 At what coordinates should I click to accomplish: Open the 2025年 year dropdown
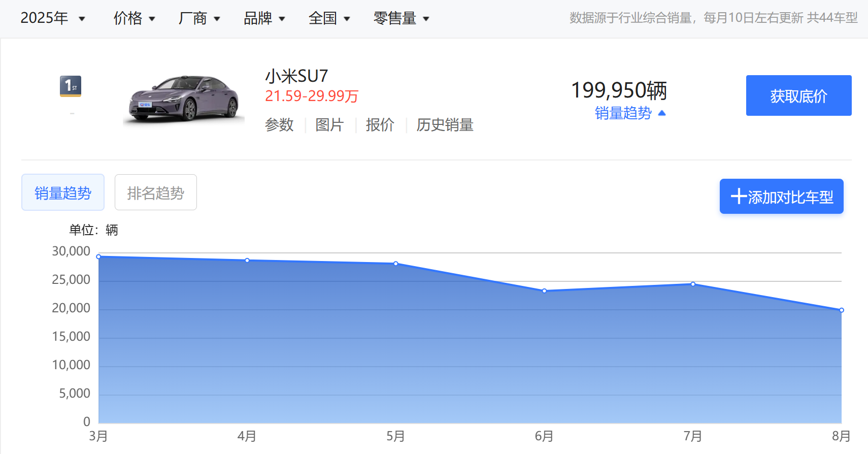point(52,18)
